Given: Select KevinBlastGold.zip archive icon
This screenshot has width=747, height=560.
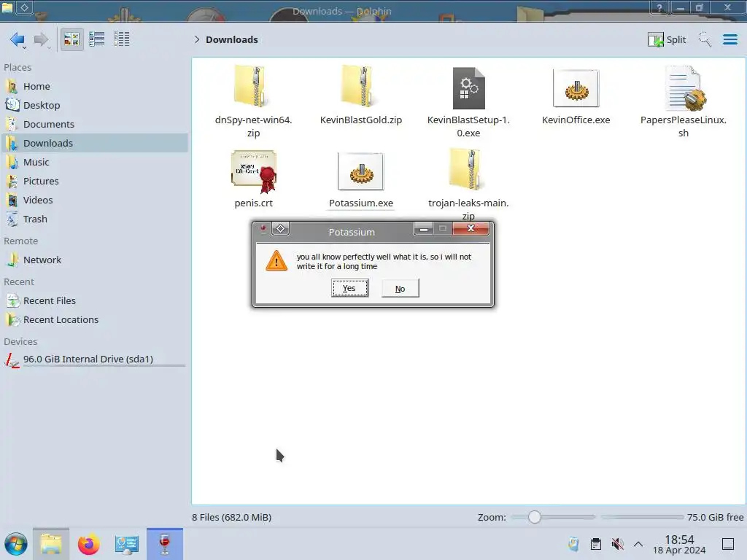Looking at the screenshot, I should (358, 87).
